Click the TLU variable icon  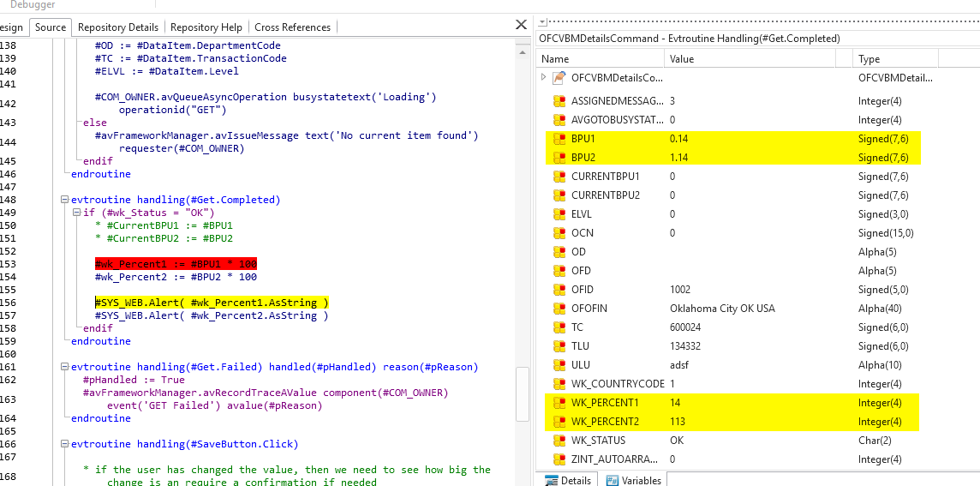tap(559, 346)
